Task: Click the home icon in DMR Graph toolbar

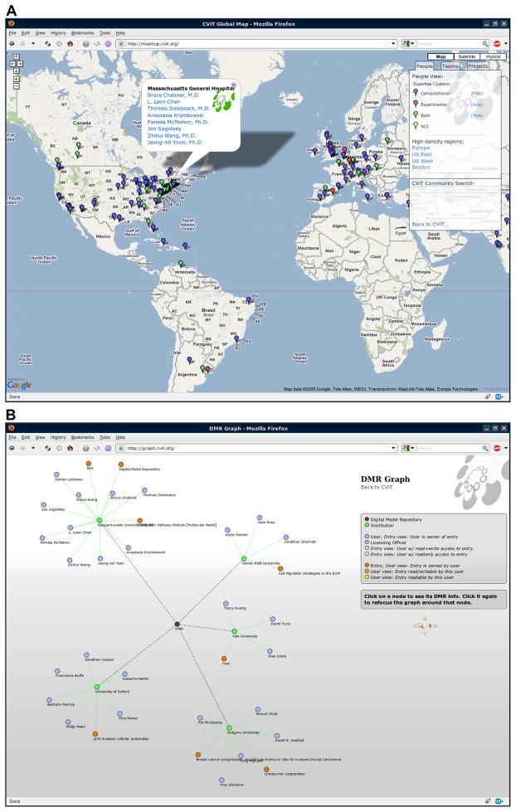Action: click(x=70, y=448)
